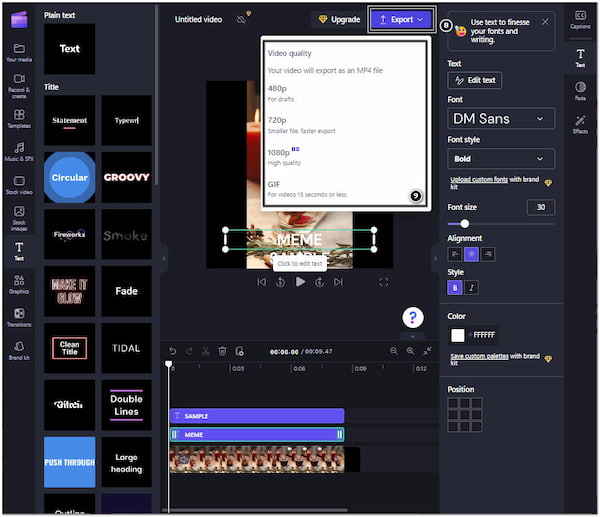
Task: Open Stock images library
Action: click(x=19, y=218)
